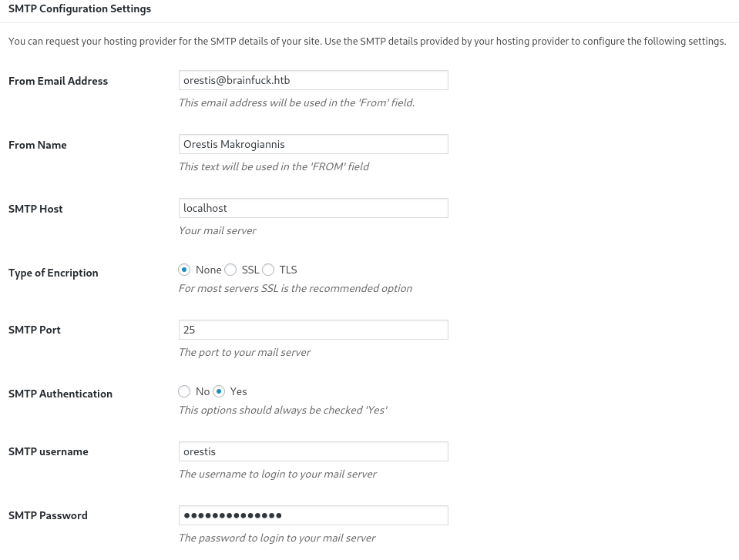
Task: Click the From Name label
Action: pos(37,145)
